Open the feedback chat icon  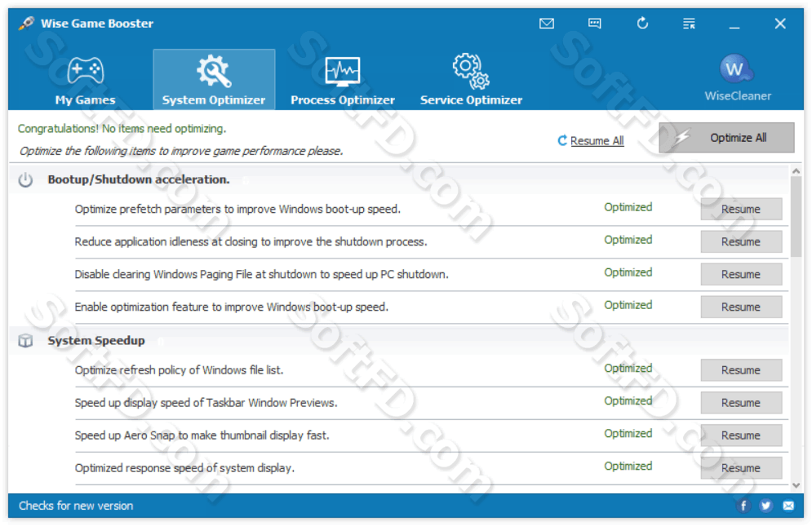[x=594, y=24]
